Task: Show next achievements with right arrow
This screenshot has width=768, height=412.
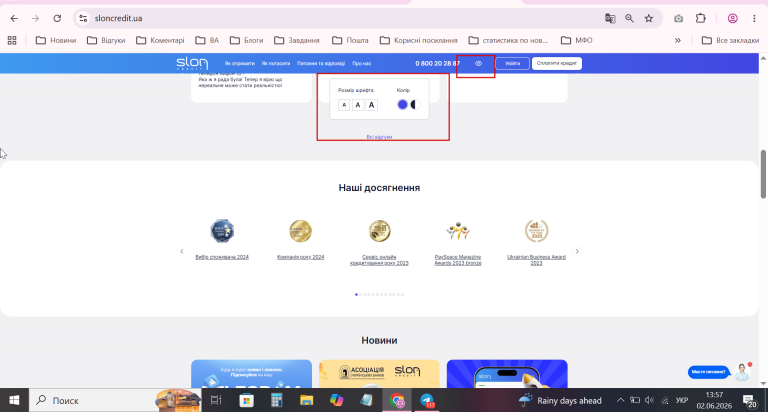Action: (x=577, y=251)
